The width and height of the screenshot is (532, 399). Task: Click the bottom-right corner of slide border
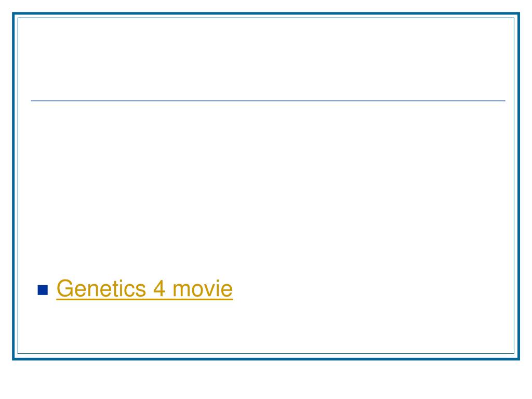(x=518, y=358)
